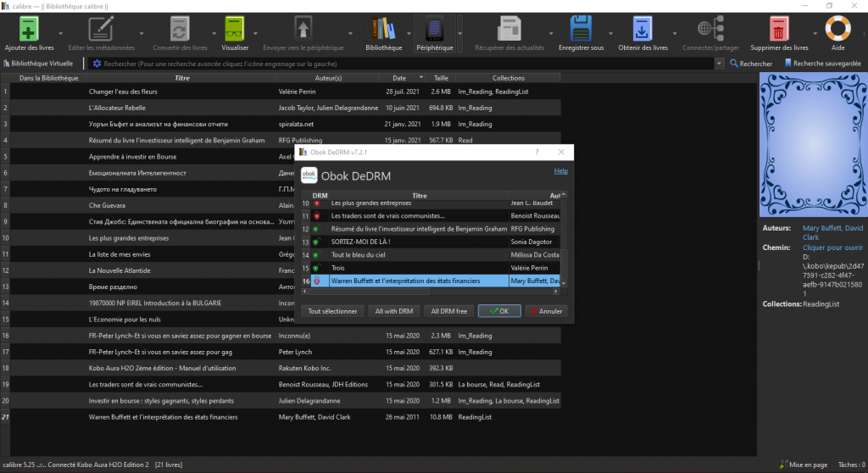Image resolution: width=868 pixels, height=473 pixels.
Task: Click the Obok list vertical scrollbar
Action: click(564, 239)
